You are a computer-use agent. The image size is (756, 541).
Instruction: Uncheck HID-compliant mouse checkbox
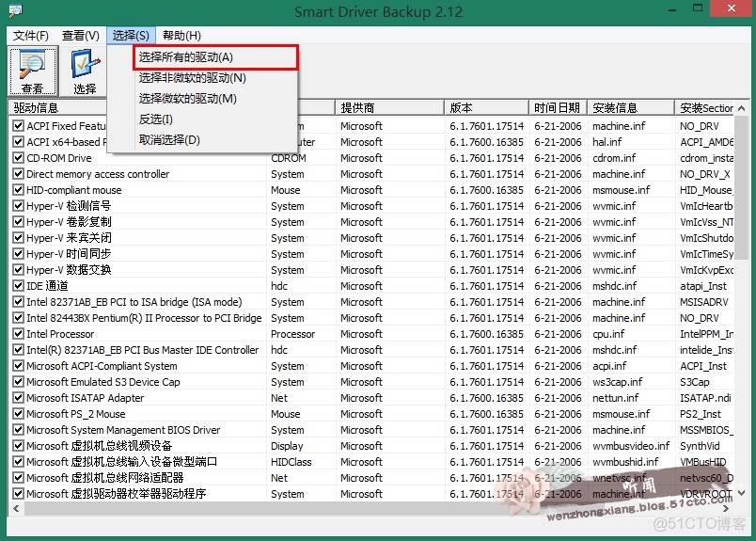[x=18, y=190]
